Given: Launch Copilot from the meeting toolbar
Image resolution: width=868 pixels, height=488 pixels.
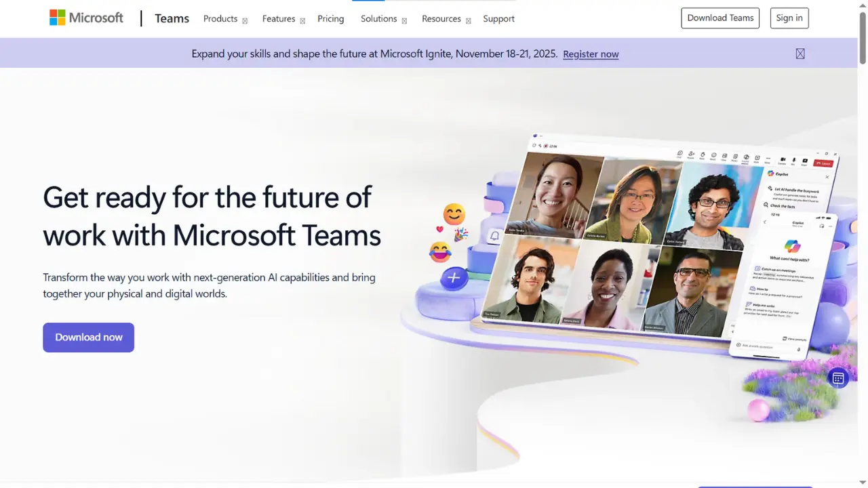Looking at the screenshot, I should tap(746, 159).
